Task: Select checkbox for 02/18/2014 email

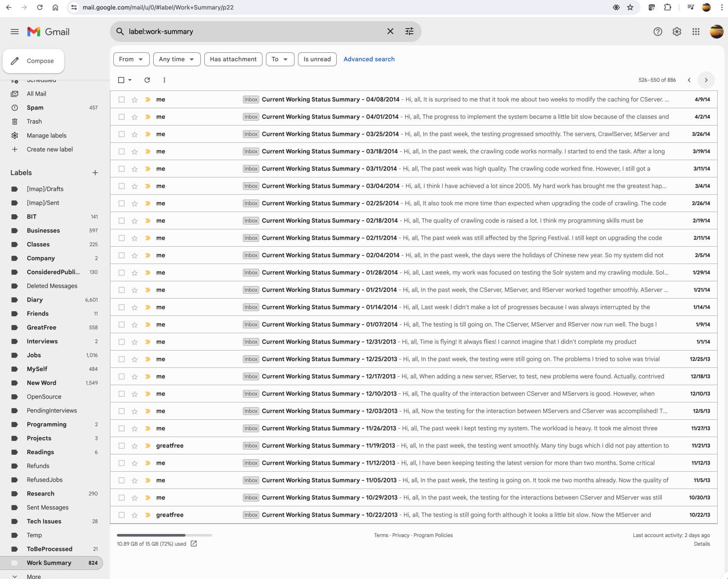Action: tap(122, 221)
